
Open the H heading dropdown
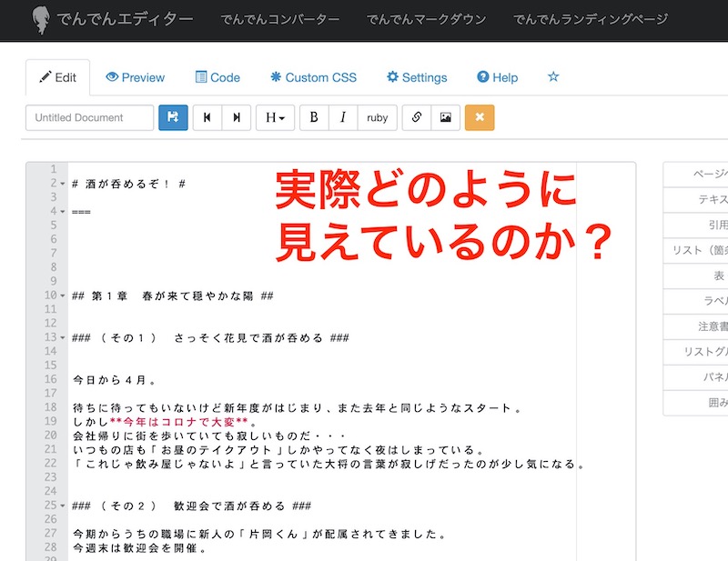pos(275,118)
